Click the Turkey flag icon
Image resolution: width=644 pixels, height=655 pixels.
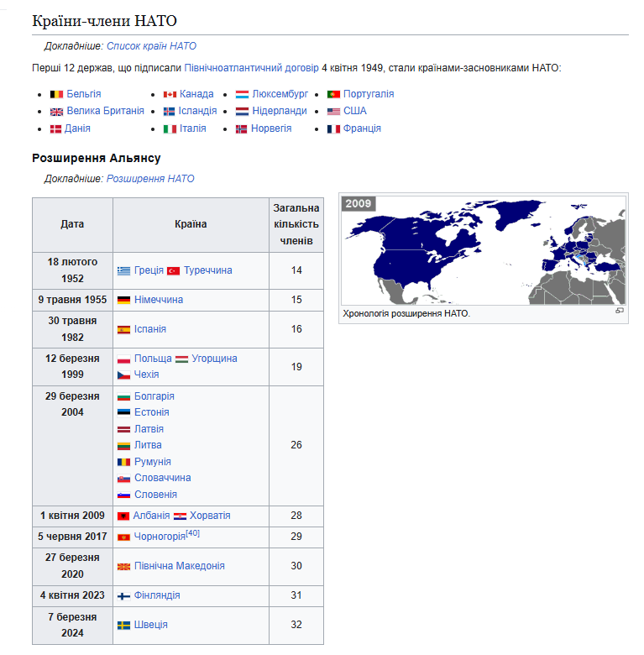point(173,271)
